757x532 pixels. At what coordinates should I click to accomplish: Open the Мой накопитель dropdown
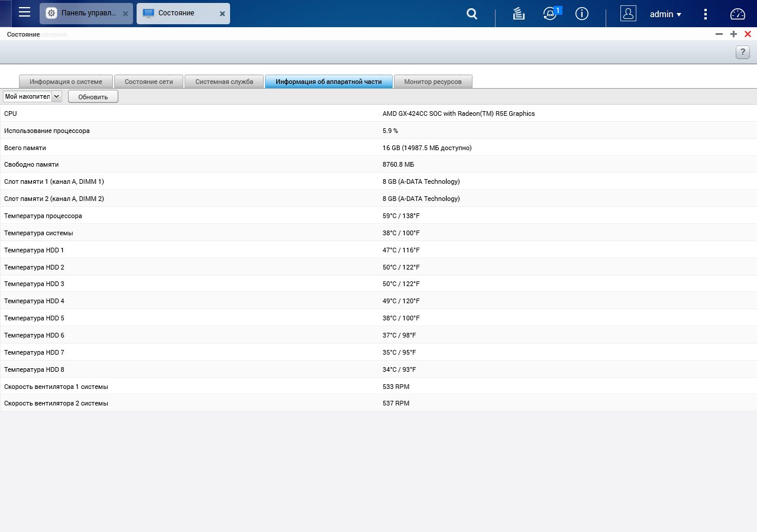tap(32, 96)
